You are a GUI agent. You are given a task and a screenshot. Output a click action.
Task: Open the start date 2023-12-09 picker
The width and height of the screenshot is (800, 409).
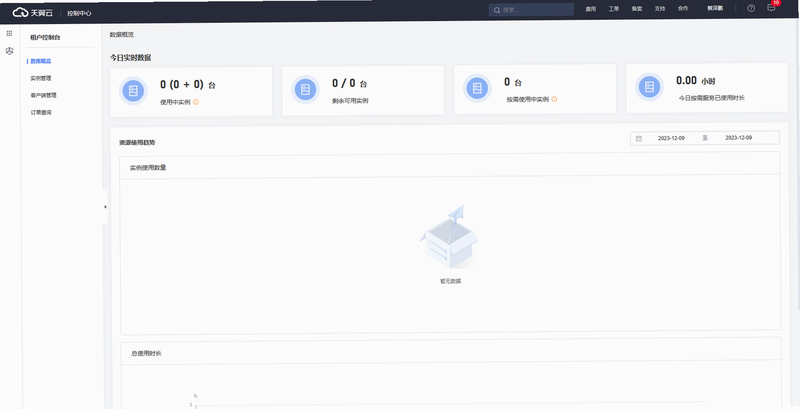671,138
